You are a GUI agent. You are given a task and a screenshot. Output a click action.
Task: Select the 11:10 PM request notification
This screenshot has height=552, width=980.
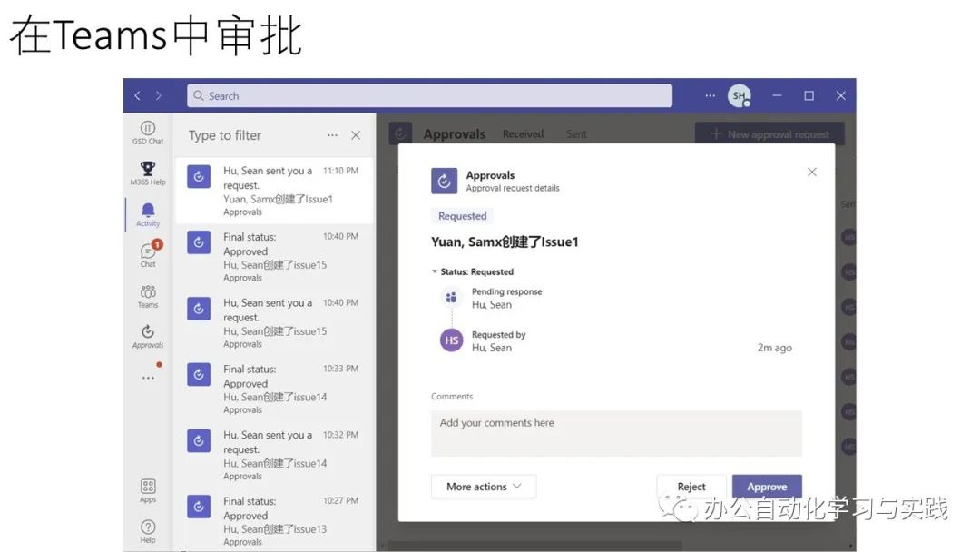point(272,191)
